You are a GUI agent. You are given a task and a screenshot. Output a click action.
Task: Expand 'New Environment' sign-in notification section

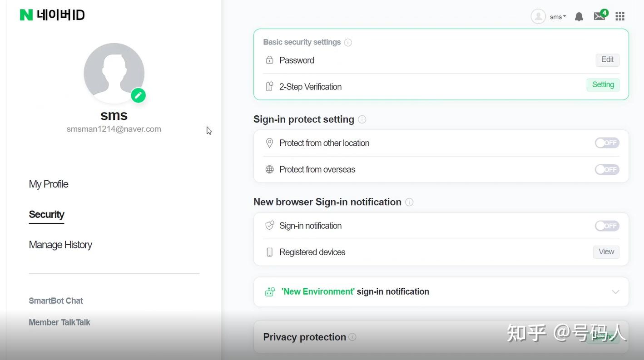point(615,291)
